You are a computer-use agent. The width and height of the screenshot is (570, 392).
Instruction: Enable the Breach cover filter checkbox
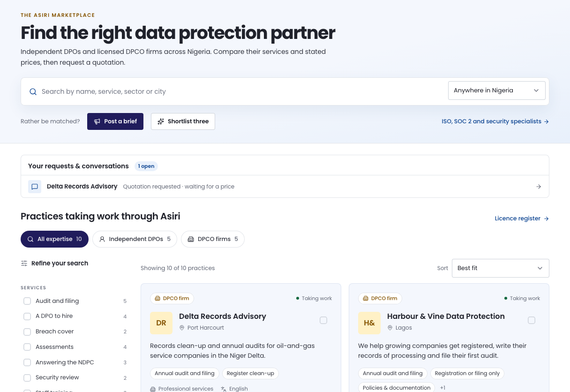[x=27, y=332]
